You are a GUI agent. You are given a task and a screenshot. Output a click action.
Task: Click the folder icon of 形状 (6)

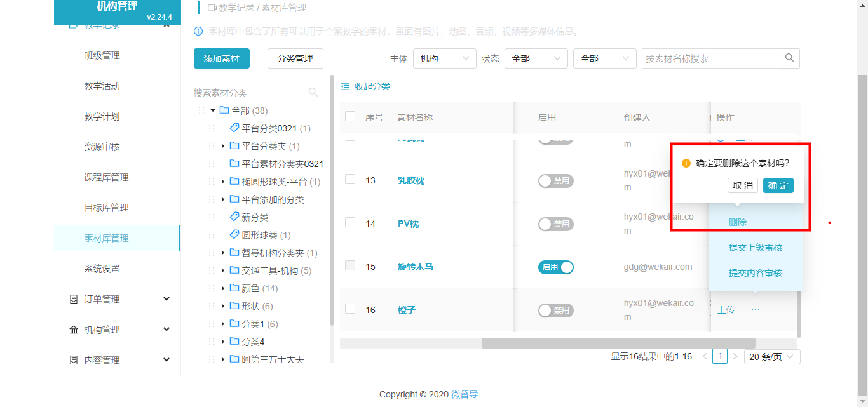234,306
